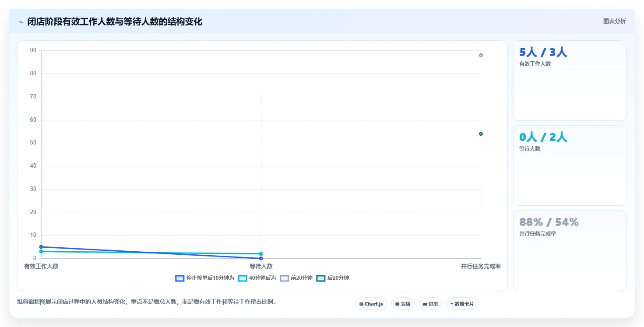644x327 pixels.
Task: Click the 30 y-axis label
Action: [33, 189]
